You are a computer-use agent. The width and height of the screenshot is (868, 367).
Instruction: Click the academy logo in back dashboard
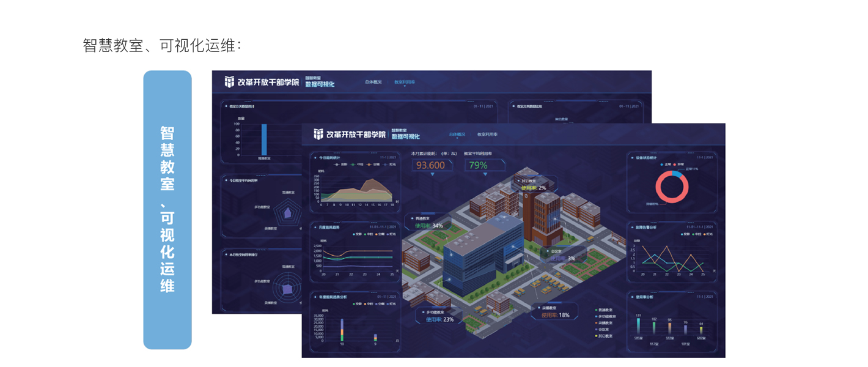[x=229, y=82]
